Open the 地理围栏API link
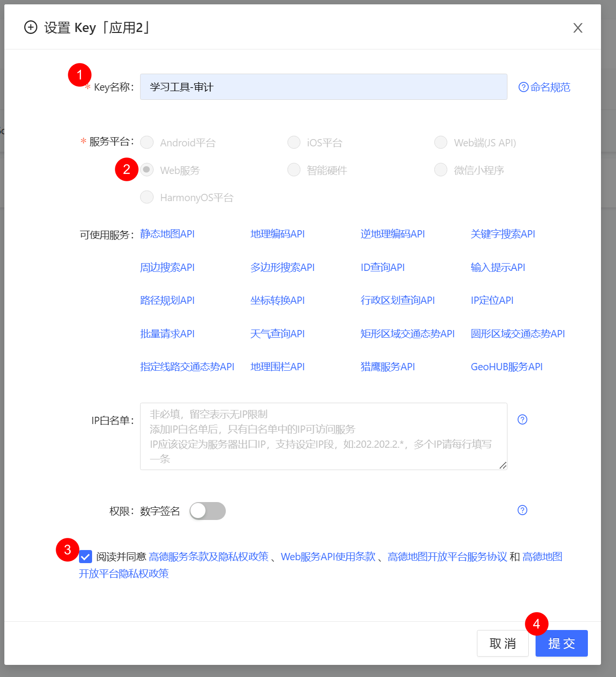616x677 pixels. pyautogui.click(x=277, y=367)
